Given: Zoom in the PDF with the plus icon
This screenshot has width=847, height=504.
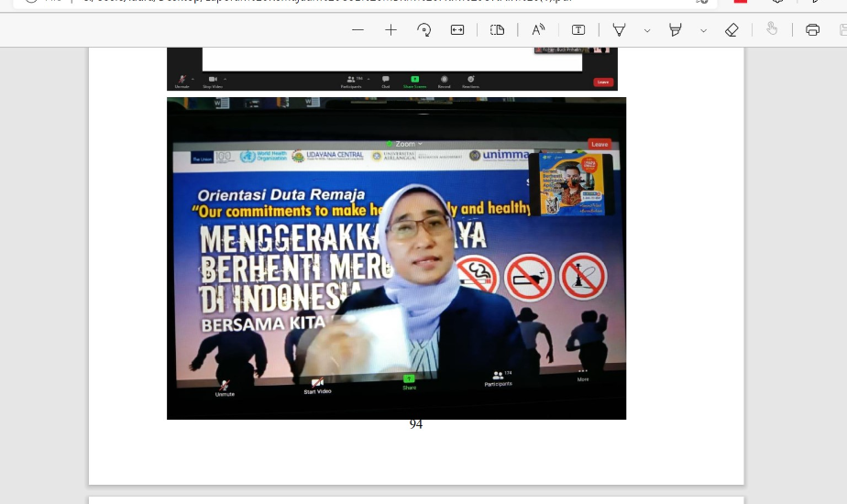Looking at the screenshot, I should click(390, 30).
